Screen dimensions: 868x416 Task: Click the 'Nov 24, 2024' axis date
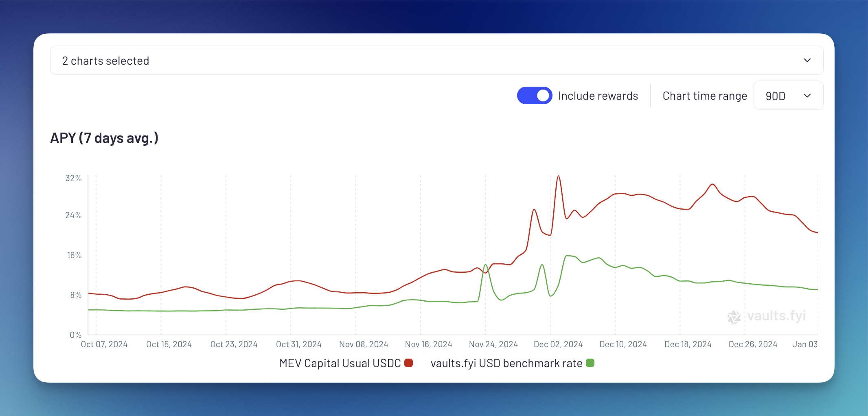(x=493, y=344)
